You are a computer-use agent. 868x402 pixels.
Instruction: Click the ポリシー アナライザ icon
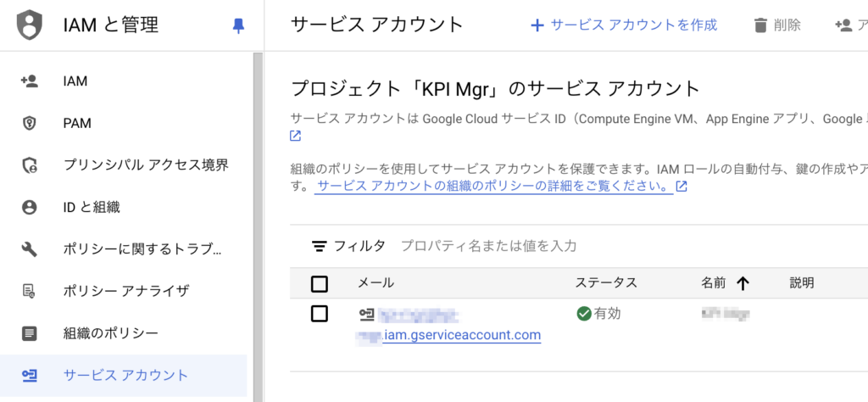point(30,291)
